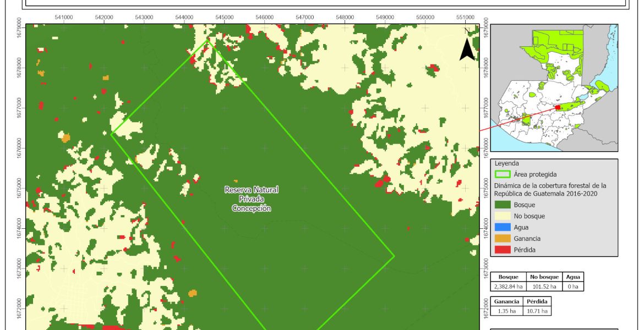Image resolution: width=644 pixels, height=330 pixels.
Task: Click the 545000 easting label on top axis
Action: tap(225, 17)
